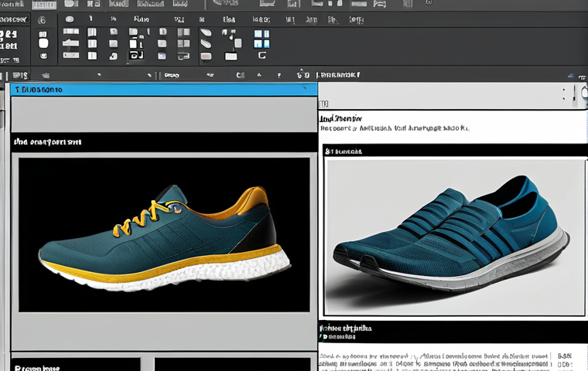
Task: Click the small blue icon at the right end of the options bar
Action: pos(570,76)
